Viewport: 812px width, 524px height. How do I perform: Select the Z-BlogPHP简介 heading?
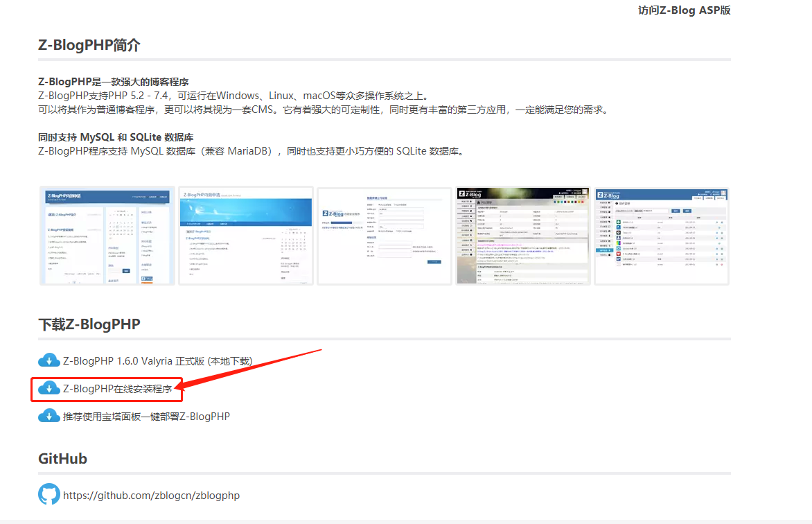[x=89, y=45]
